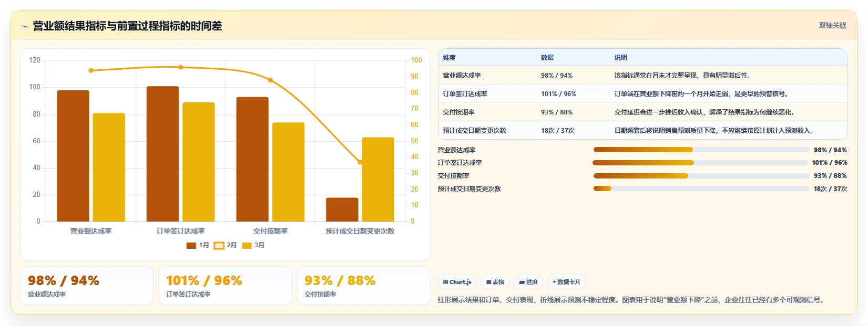
Task: Click the 进度 tag icon
Action: [x=522, y=282]
